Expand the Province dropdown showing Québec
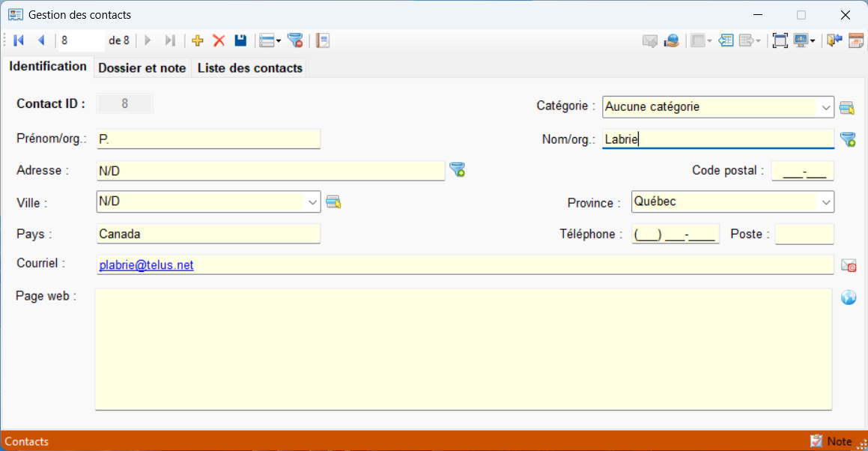The height and width of the screenshot is (451, 868). (825, 202)
